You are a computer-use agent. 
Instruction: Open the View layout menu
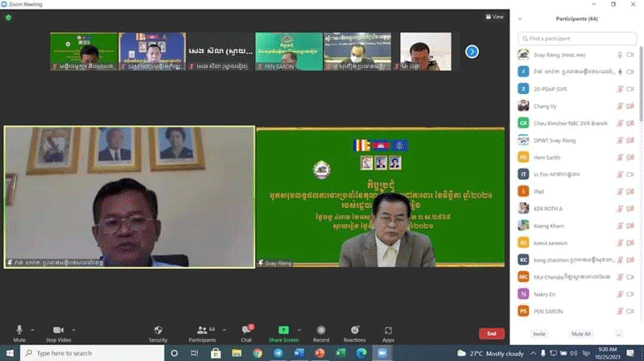(494, 17)
